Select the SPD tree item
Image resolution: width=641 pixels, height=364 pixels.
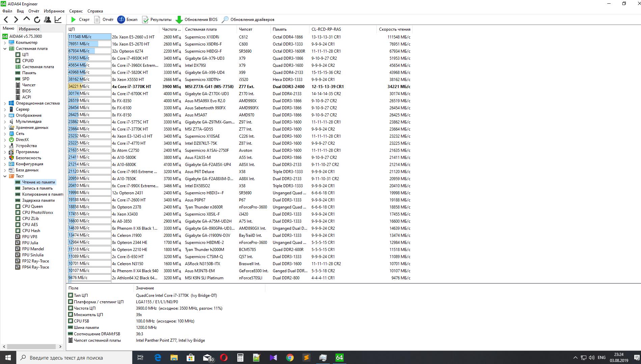(x=26, y=79)
